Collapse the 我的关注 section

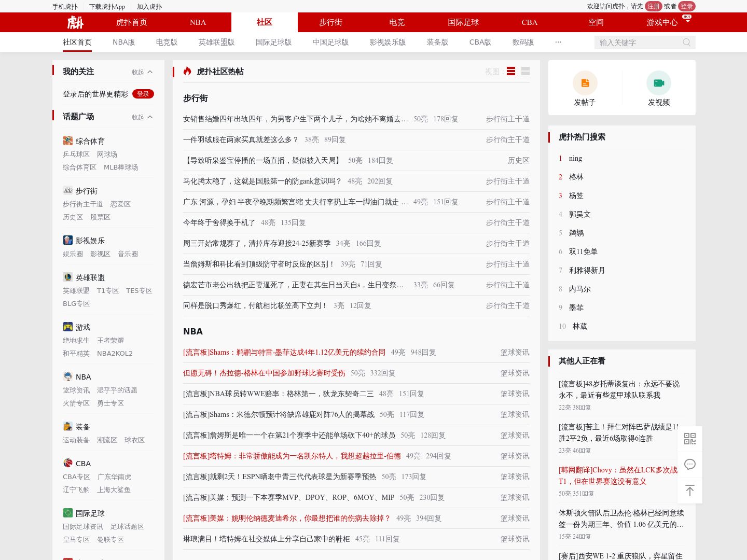click(x=142, y=72)
